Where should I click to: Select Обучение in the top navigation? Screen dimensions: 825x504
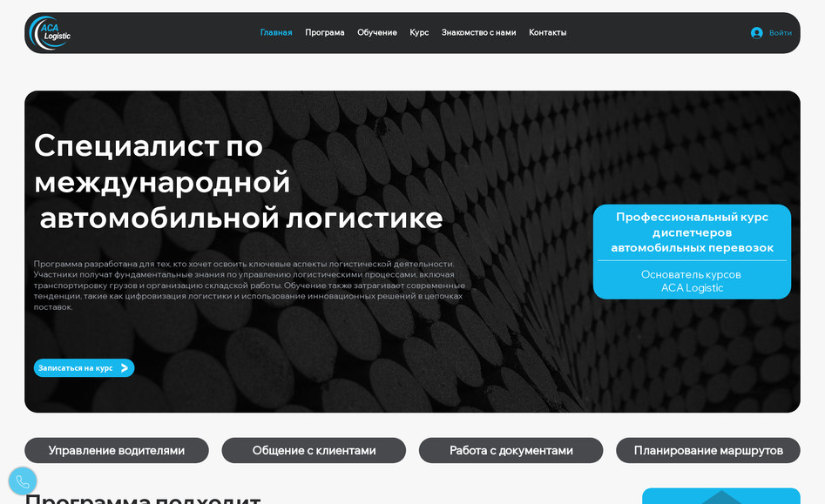click(377, 31)
